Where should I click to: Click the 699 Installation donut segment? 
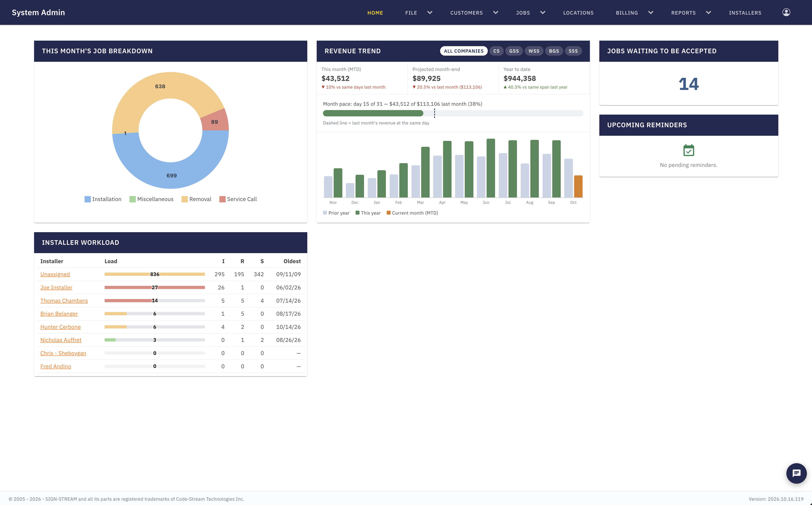pyautogui.click(x=171, y=175)
